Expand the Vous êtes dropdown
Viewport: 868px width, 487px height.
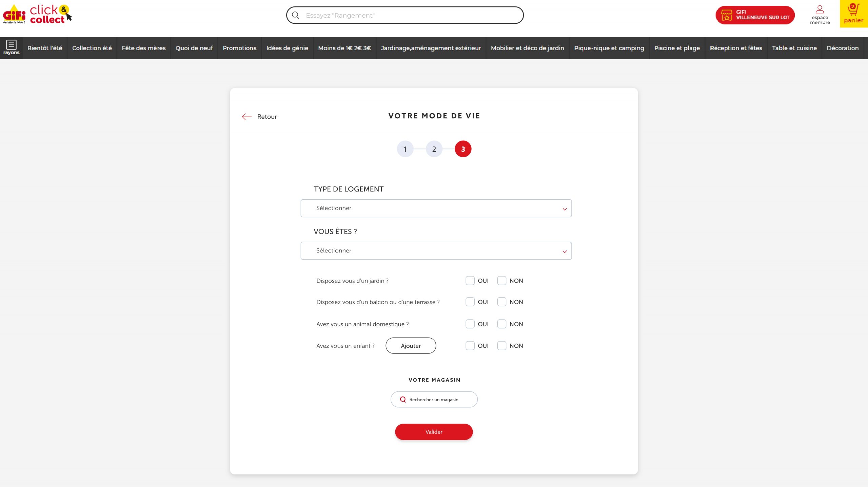tap(436, 251)
